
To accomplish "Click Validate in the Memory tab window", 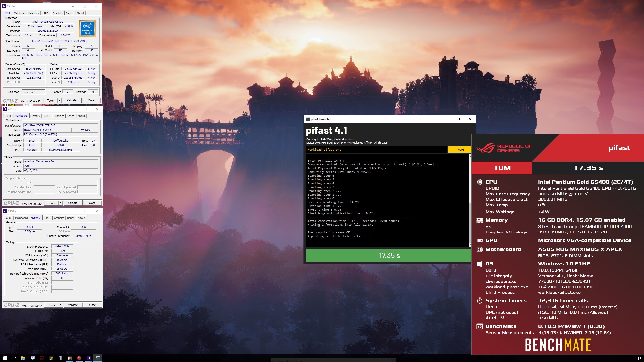I will [x=73, y=305].
